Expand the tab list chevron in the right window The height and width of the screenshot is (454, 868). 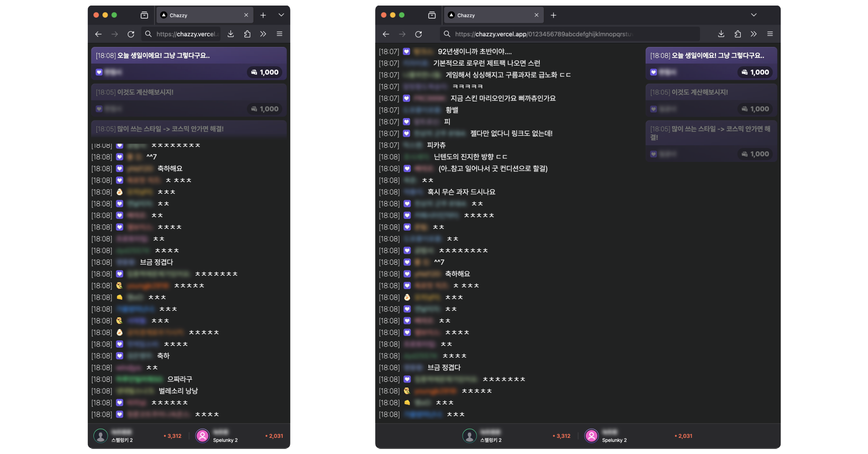[x=753, y=15]
